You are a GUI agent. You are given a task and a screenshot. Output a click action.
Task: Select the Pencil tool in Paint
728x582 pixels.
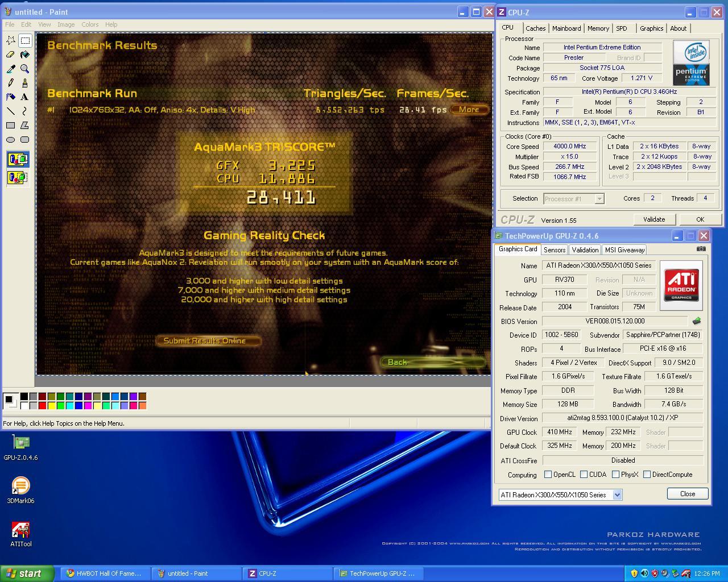[x=11, y=83]
